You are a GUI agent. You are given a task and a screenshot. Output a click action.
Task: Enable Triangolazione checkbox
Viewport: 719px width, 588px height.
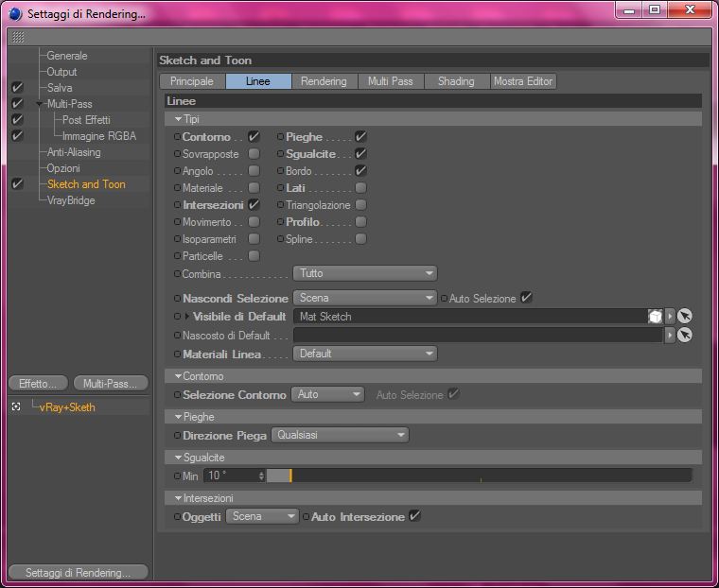[360, 204]
